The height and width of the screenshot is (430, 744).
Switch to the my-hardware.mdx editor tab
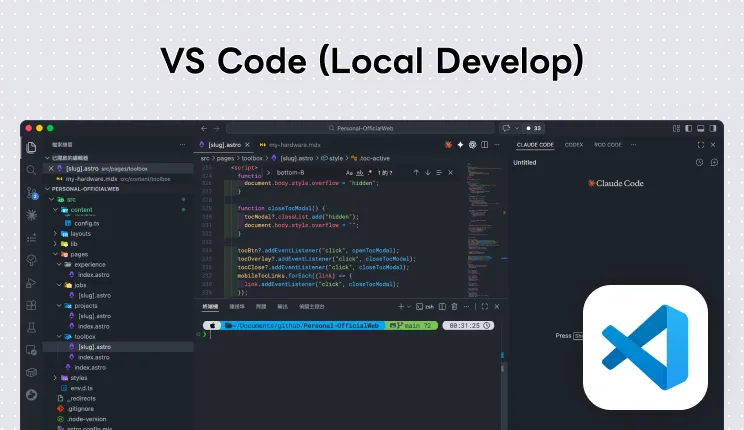click(x=290, y=145)
